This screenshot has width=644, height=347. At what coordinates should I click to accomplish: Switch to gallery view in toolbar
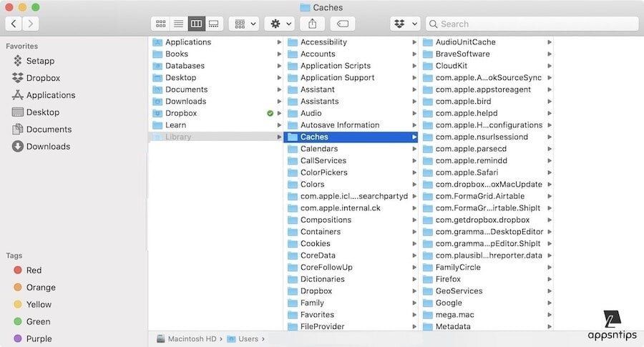click(x=213, y=24)
